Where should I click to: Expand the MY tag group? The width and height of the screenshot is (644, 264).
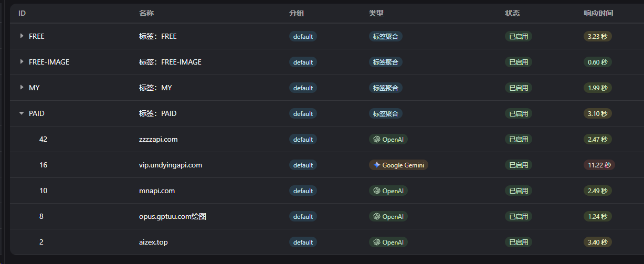tap(22, 88)
